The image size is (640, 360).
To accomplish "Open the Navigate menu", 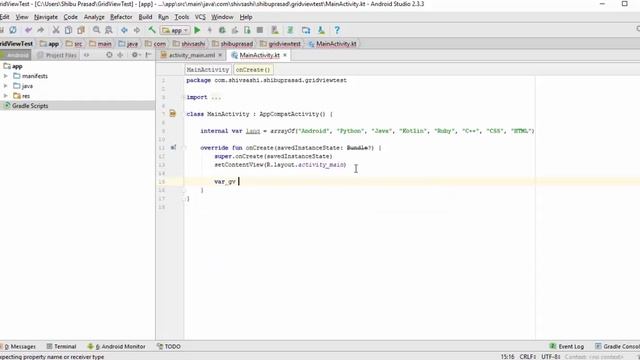I will [x=46, y=17].
